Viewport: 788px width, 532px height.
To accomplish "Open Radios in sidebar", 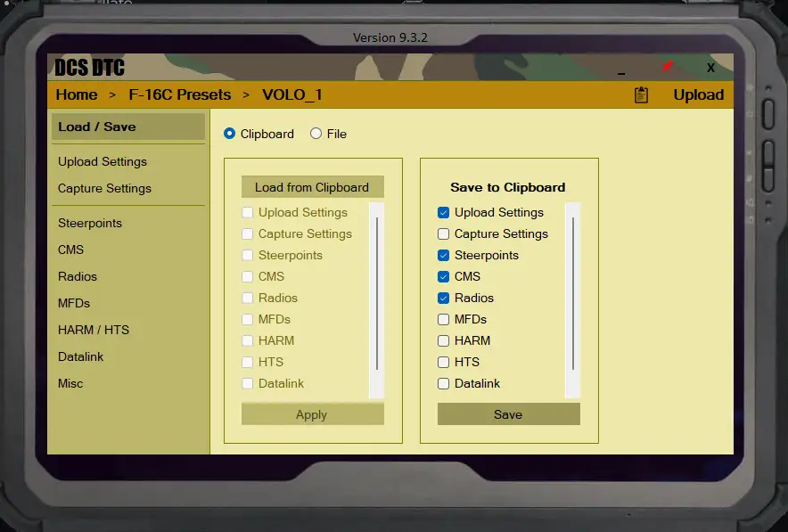I will pos(78,276).
